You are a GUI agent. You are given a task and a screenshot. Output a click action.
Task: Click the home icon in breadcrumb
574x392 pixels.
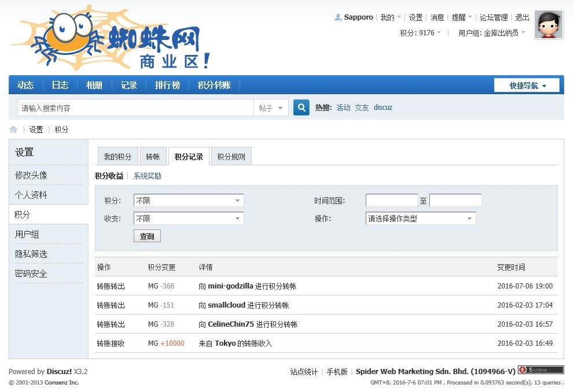(x=13, y=130)
